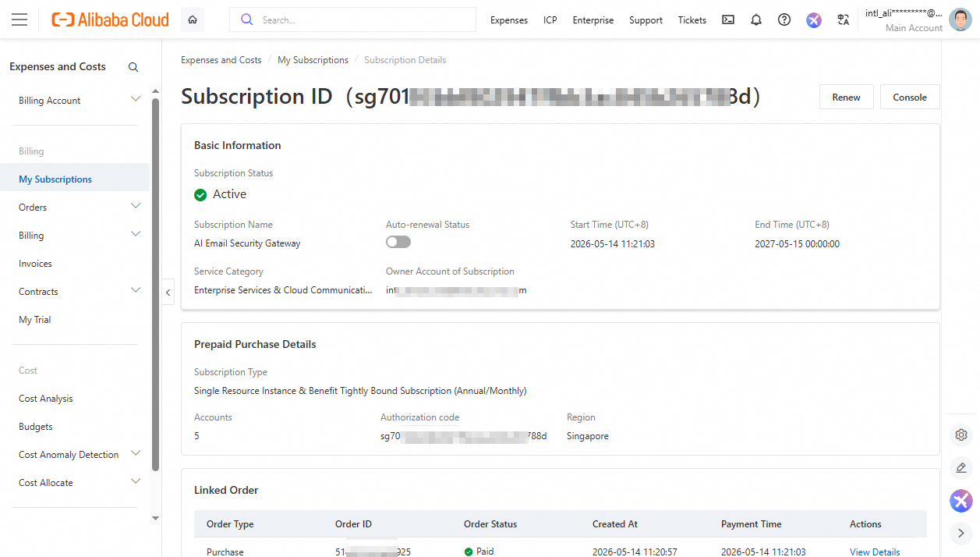Open the AI assistant icon in top bar
Image resolution: width=980 pixels, height=557 pixels.
[x=814, y=20]
